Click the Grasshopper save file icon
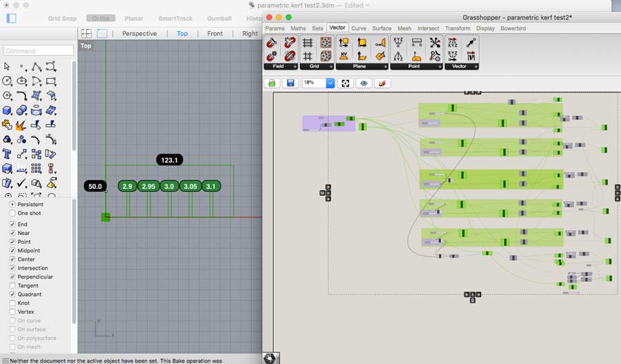 pyautogui.click(x=290, y=83)
